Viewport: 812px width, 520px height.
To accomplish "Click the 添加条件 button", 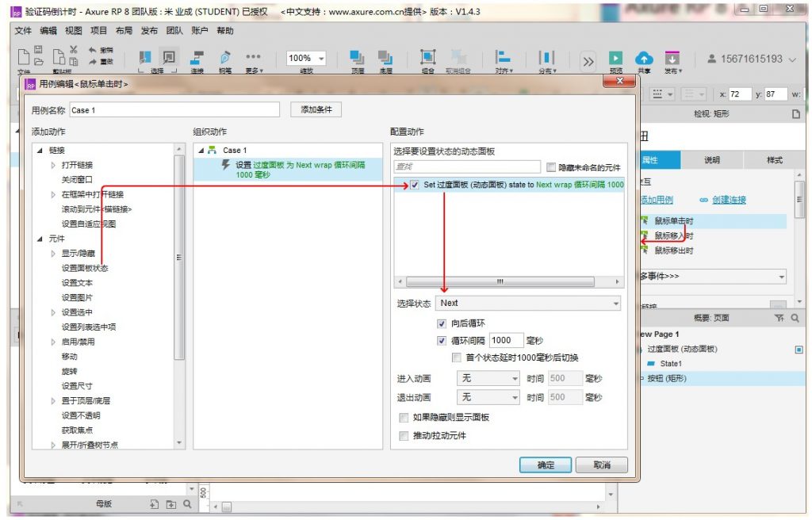I will point(316,110).
